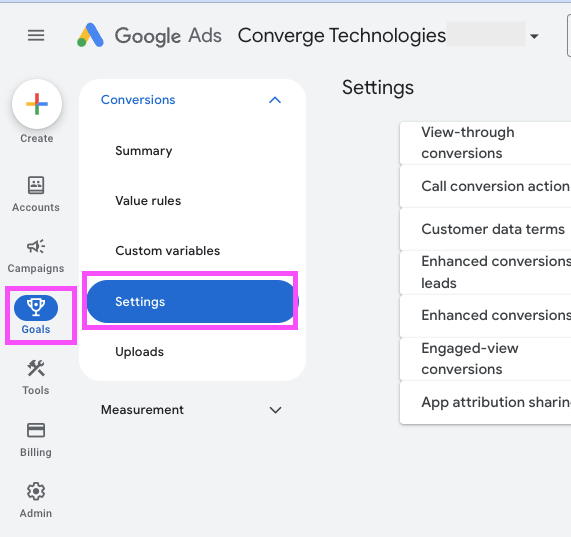Click the Measurement section label
571x537 pixels.
click(x=142, y=410)
